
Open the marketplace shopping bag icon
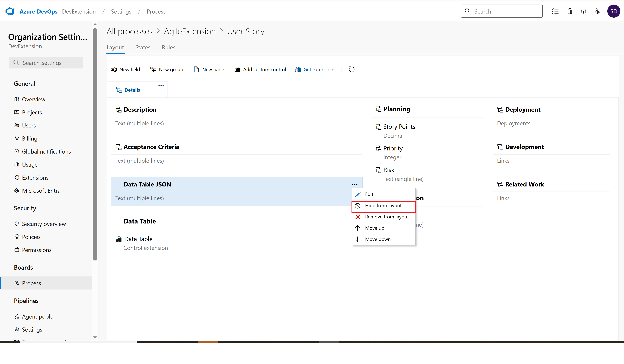coord(569,11)
